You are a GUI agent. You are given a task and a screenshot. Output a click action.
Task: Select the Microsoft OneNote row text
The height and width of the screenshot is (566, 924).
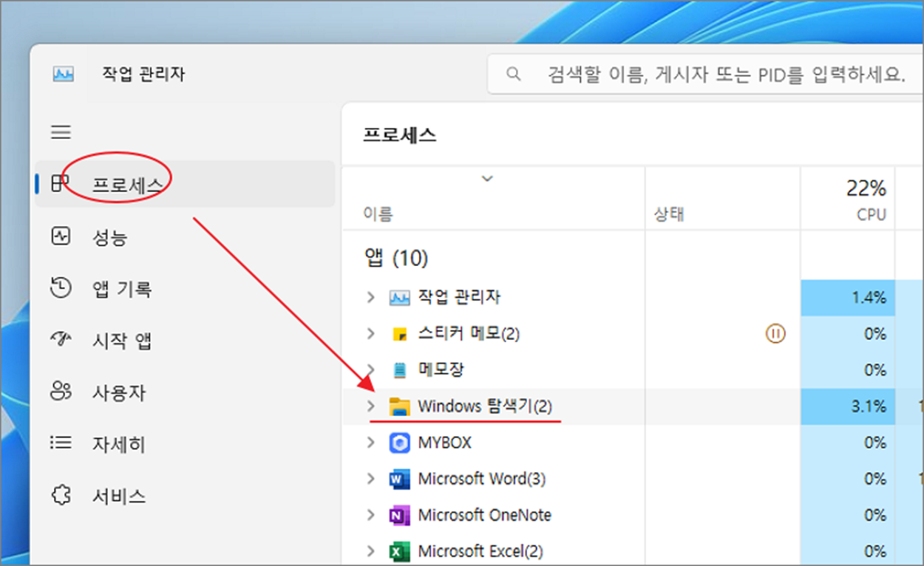pos(484,515)
